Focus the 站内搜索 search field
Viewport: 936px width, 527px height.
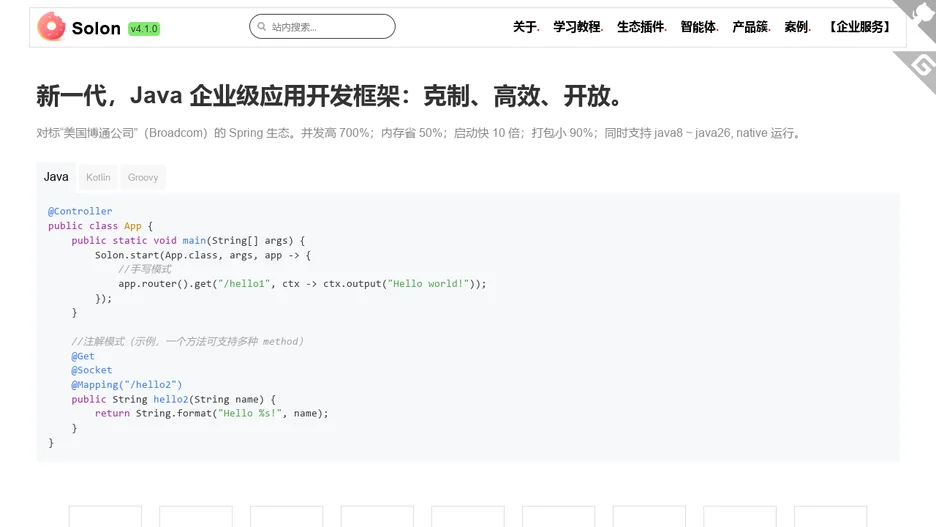[322, 27]
